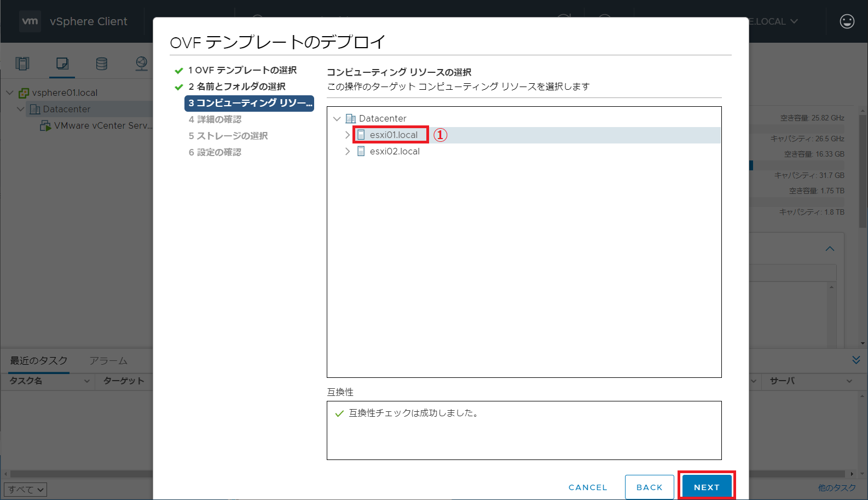Open 他のタスク link
Viewport: 868px width, 500px height.
[x=837, y=487]
